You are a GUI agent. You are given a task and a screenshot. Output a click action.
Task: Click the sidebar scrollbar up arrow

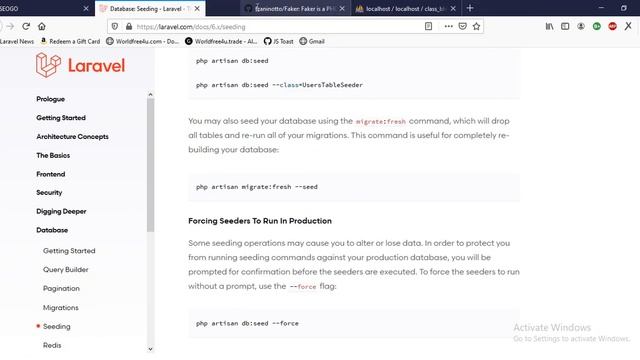(x=150, y=95)
